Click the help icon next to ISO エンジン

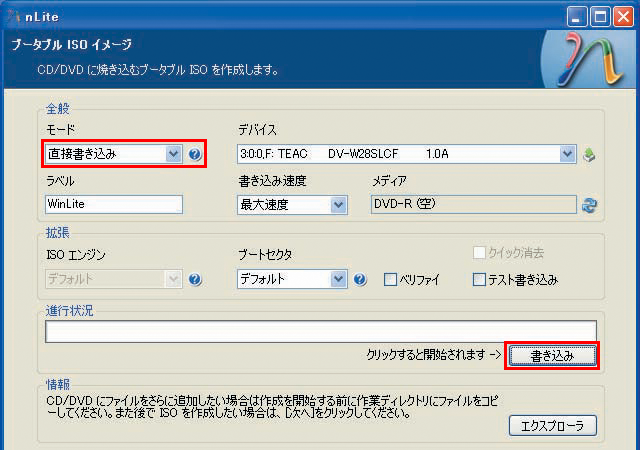coord(195,280)
